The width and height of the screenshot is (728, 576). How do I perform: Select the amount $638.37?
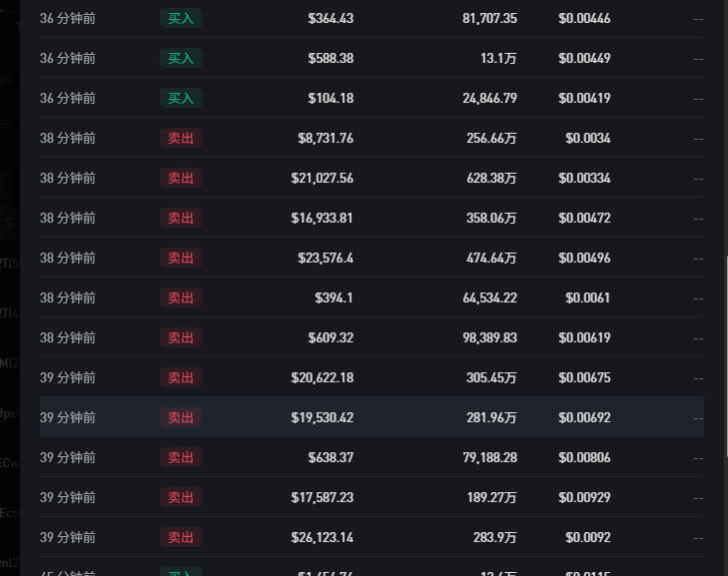tap(331, 457)
